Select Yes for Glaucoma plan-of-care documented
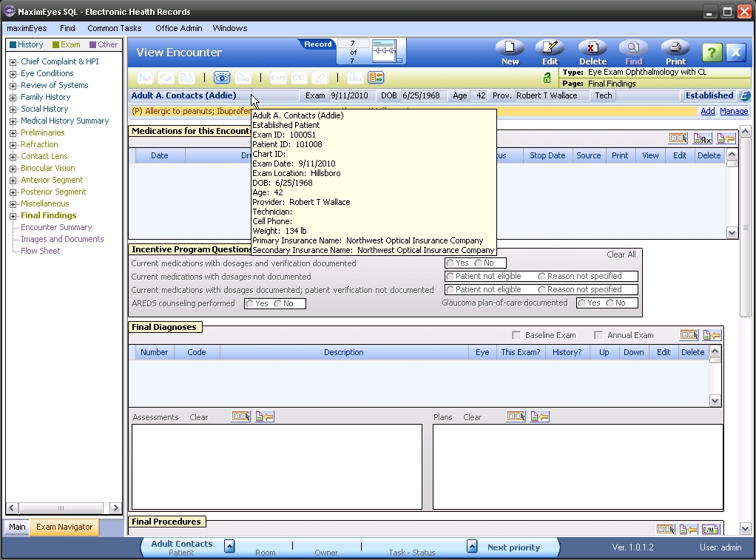The height and width of the screenshot is (560, 756). [582, 303]
